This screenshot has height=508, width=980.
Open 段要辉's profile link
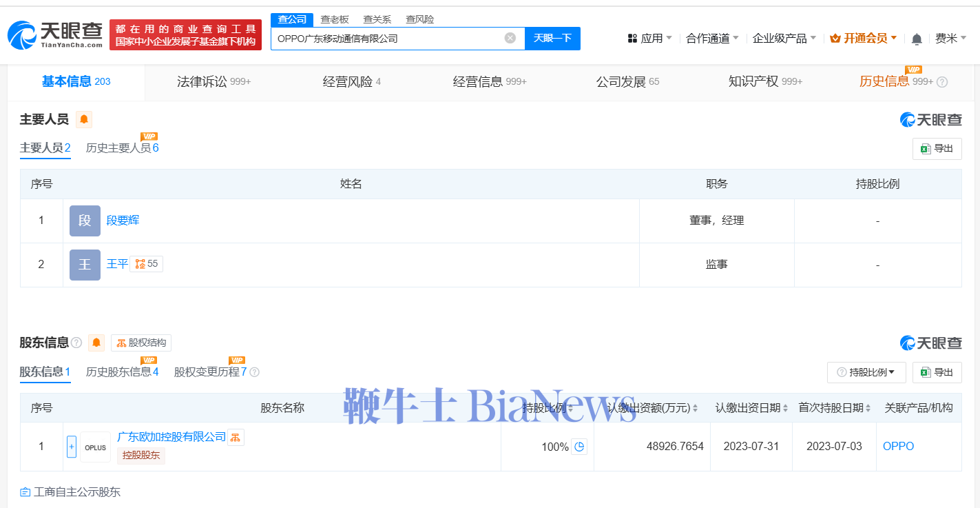(123, 221)
